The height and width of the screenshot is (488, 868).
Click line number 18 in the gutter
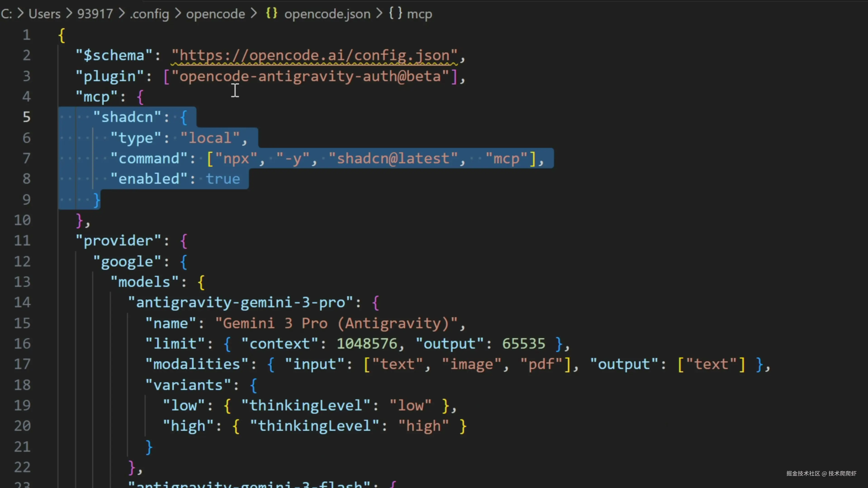[22, 385]
